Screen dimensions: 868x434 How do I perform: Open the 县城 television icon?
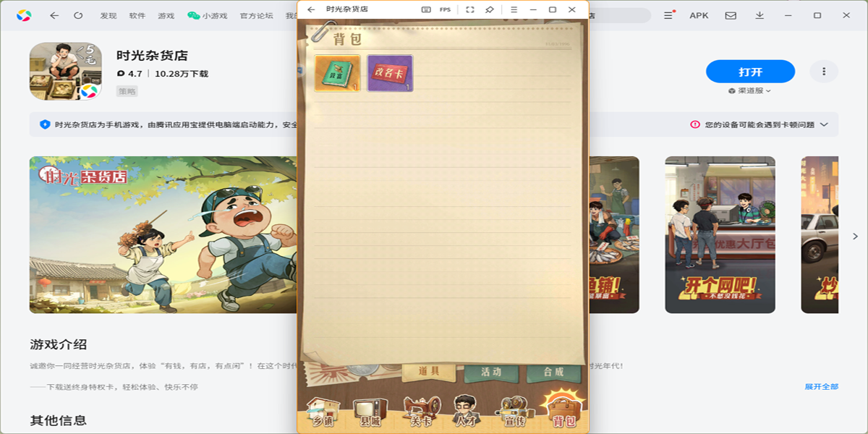[370, 412]
